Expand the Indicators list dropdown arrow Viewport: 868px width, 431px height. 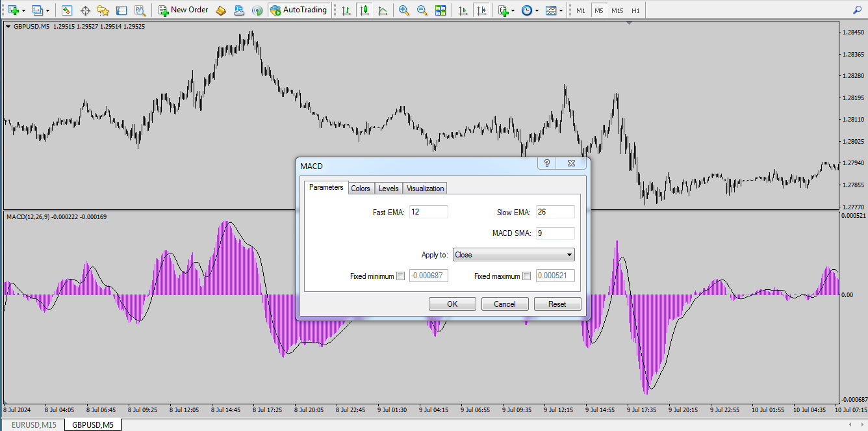[x=513, y=10]
